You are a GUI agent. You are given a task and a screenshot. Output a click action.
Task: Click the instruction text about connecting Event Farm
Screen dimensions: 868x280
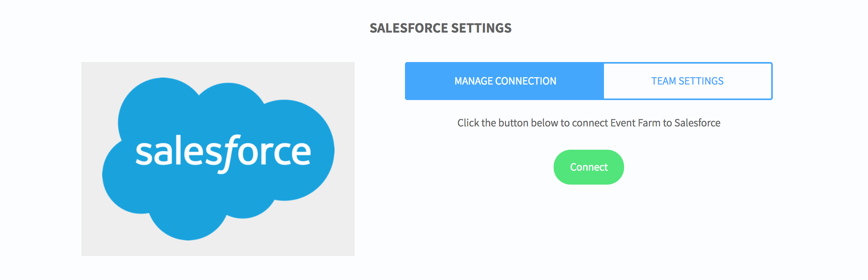pos(588,123)
